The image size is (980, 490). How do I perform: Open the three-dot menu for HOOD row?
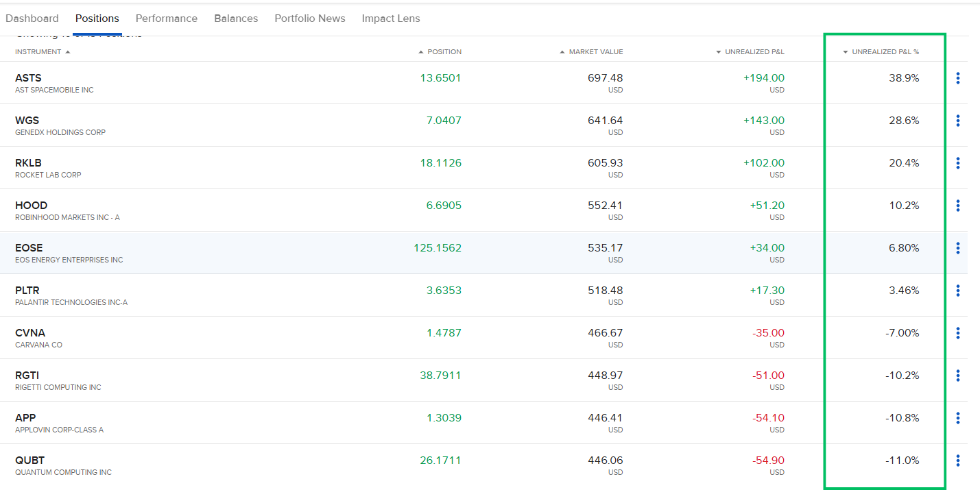[x=957, y=206]
